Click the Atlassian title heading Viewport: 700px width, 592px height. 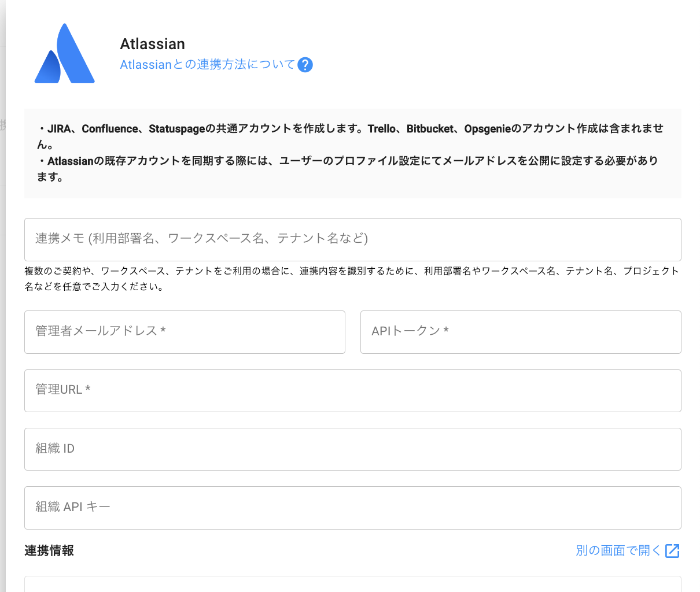click(152, 44)
